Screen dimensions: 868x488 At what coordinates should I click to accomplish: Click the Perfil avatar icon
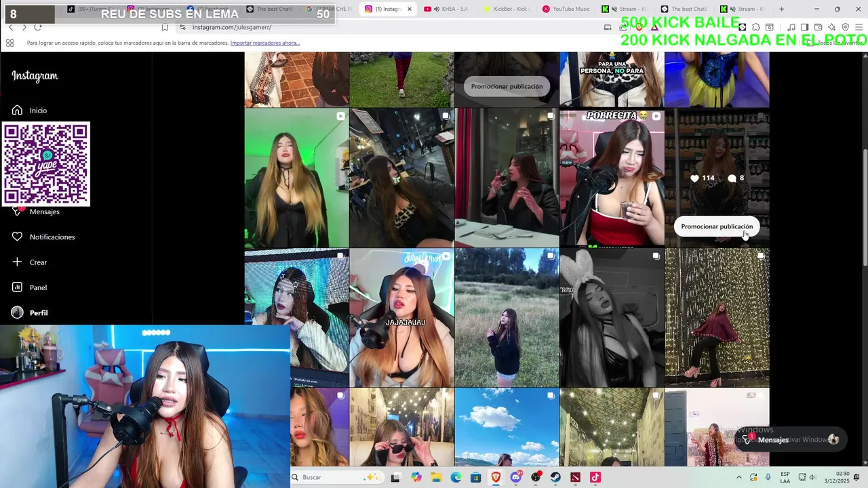pyautogui.click(x=18, y=312)
